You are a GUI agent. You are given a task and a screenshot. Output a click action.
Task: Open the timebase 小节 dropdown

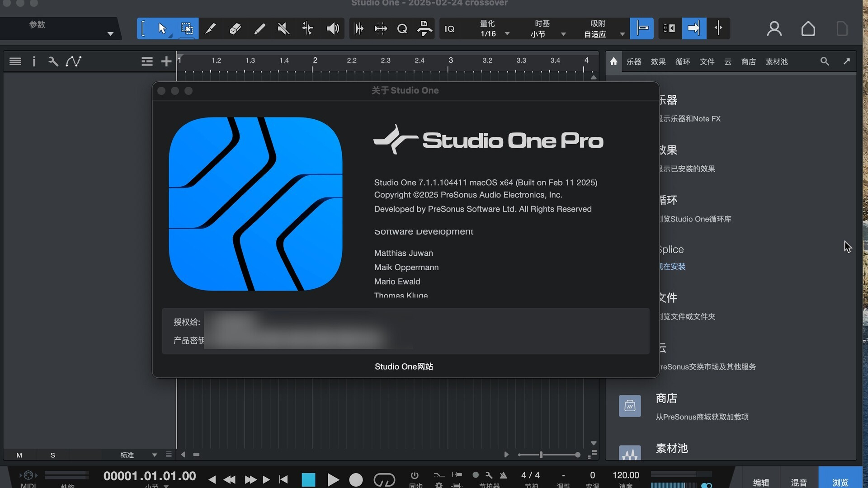point(563,33)
